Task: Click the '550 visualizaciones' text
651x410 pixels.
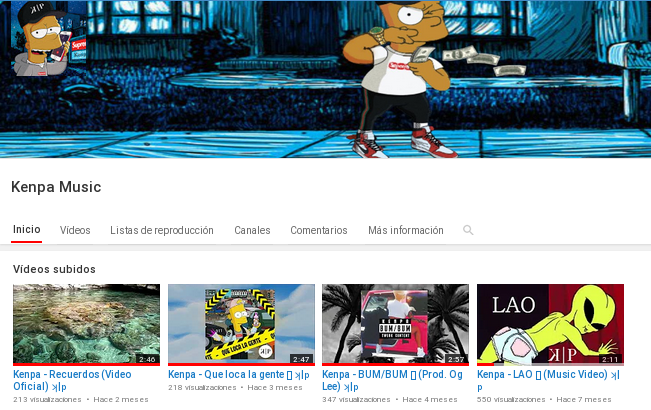Action: pyautogui.click(x=511, y=400)
